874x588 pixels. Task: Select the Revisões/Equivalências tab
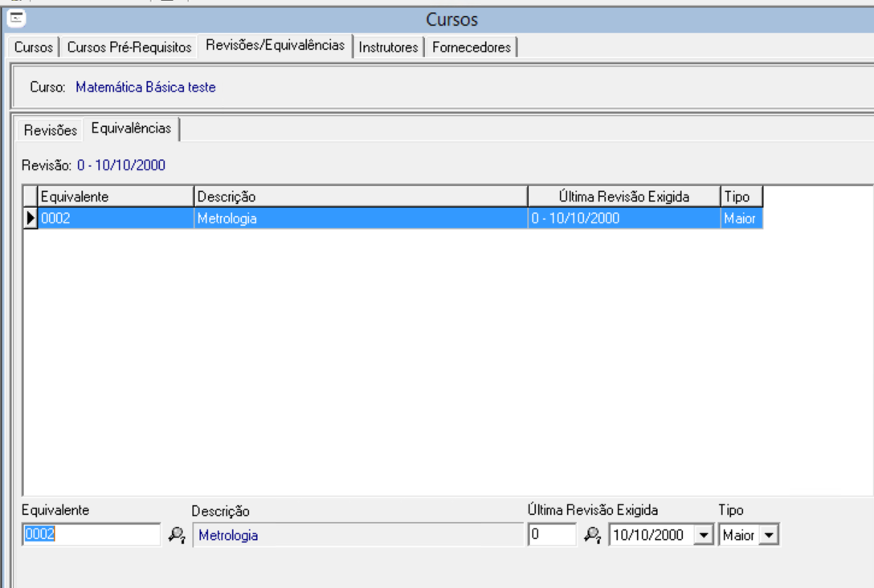(x=275, y=46)
